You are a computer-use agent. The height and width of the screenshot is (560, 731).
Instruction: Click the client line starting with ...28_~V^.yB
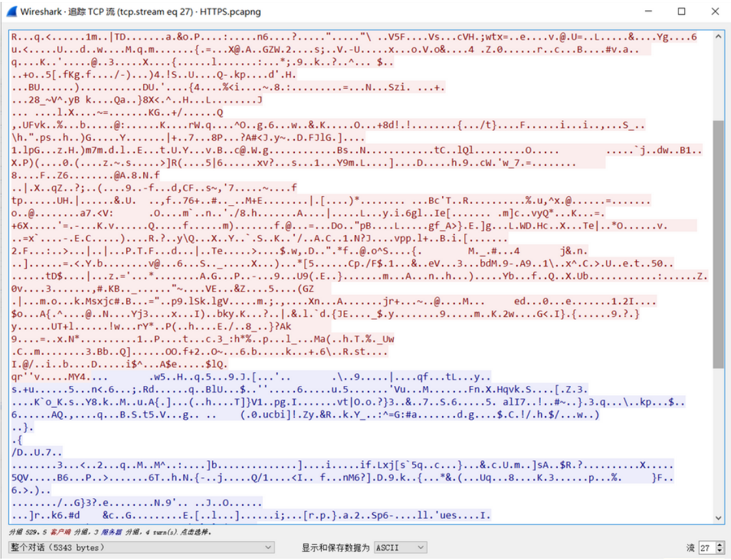(137, 100)
